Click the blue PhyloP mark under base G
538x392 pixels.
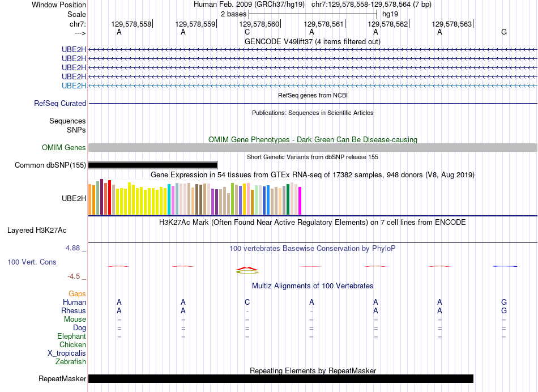[x=505, y=266]
